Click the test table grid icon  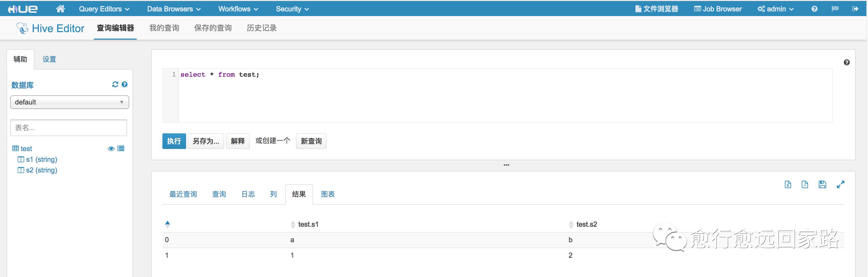point(16,148)
